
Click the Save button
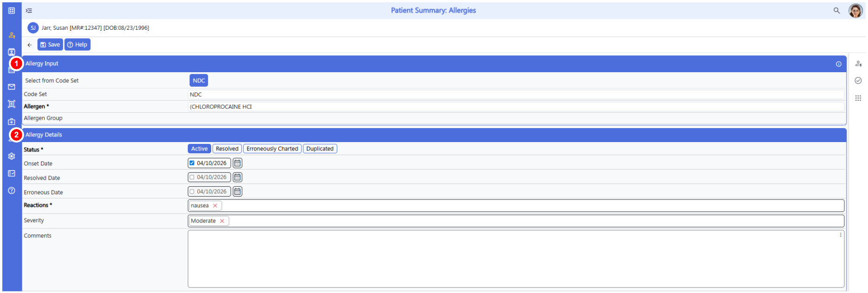[50, 45]
